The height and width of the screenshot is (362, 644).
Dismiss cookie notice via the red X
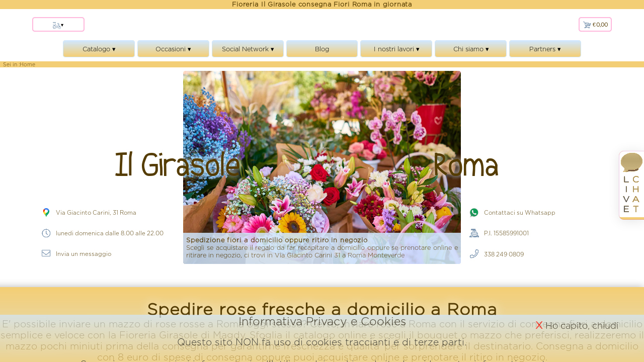click(539, 325)
